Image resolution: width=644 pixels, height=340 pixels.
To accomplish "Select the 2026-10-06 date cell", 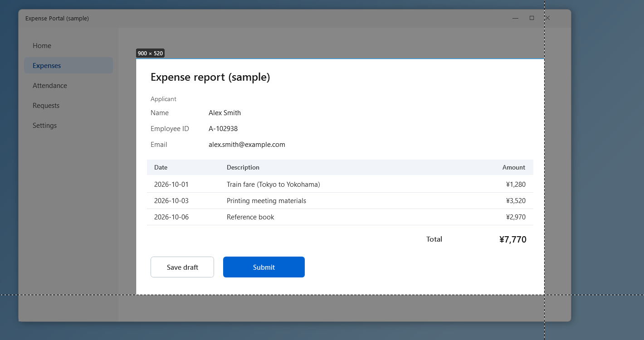I will [x=171, y=217].
